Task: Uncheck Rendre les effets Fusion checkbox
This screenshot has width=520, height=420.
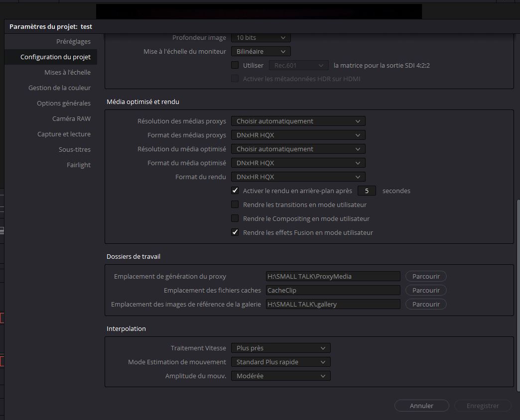Action: click(235, 232)
